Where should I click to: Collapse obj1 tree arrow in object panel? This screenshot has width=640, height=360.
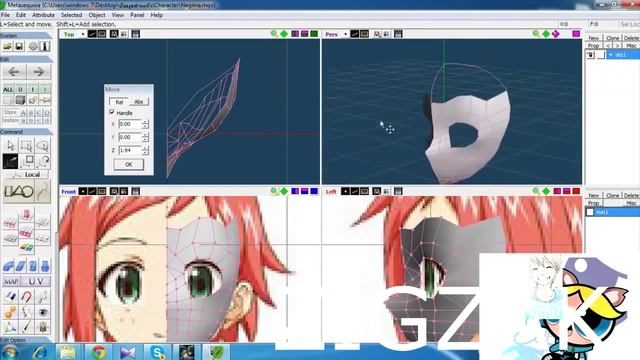click(x=611, y=55)
